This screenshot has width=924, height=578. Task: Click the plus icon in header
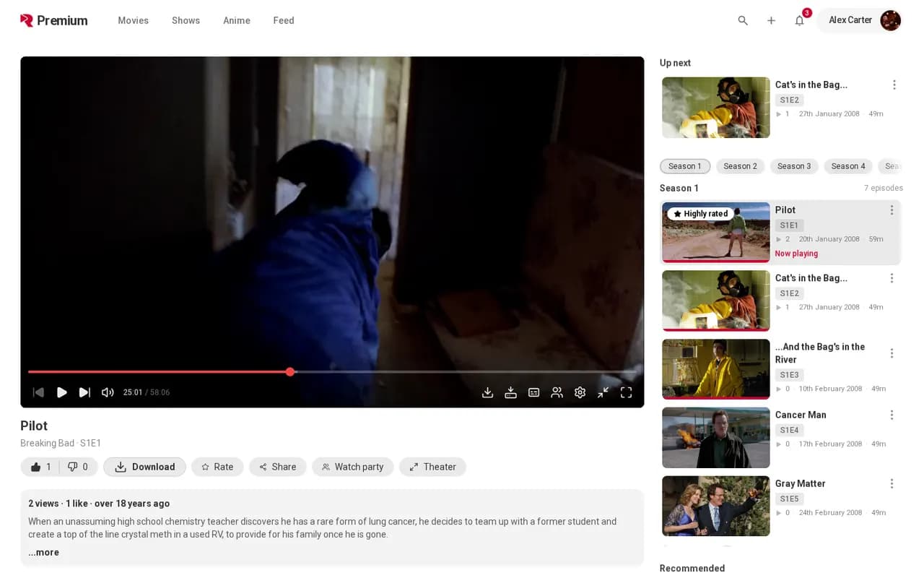[x=771, y=20]
